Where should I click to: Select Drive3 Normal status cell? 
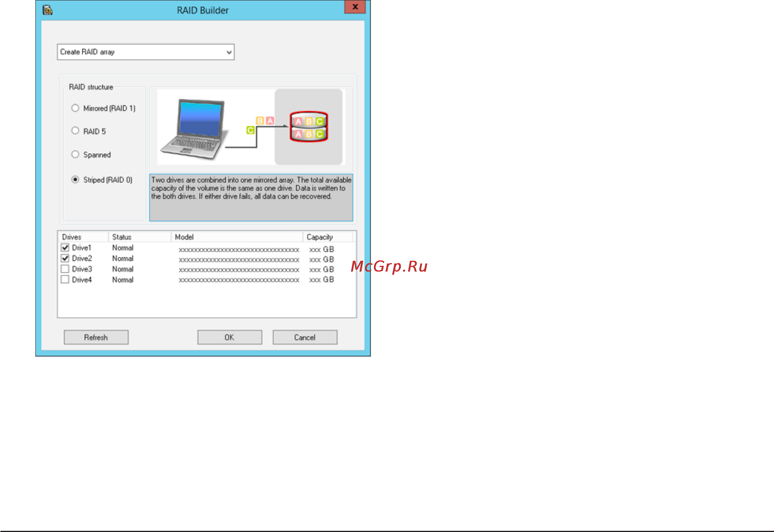123,269
